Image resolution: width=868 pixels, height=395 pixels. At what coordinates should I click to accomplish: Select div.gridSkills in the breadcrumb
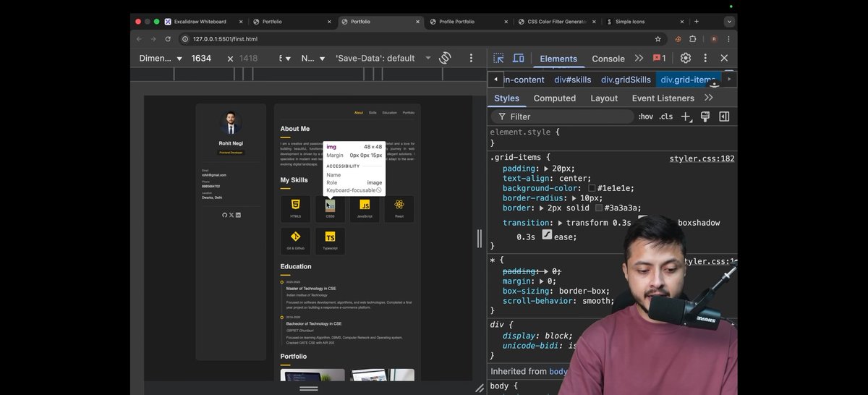tap(626, 80)
